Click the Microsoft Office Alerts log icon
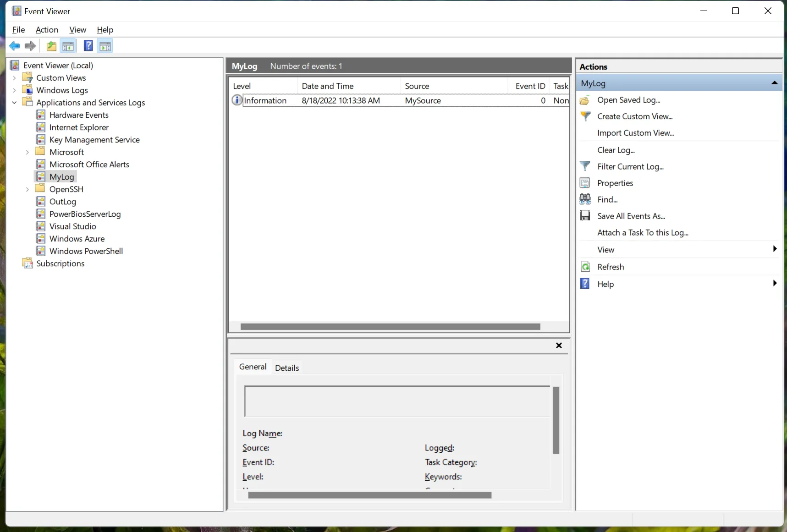Viewport: 787px width, 532px height. pos(41,164)
